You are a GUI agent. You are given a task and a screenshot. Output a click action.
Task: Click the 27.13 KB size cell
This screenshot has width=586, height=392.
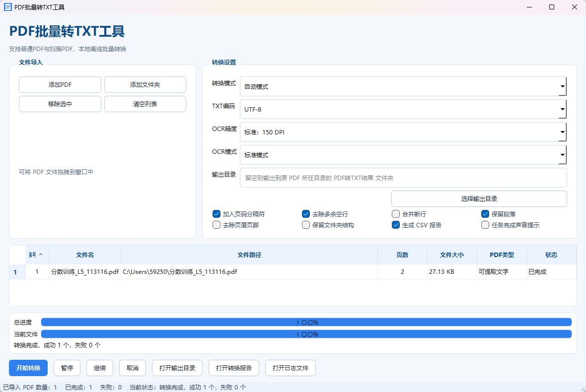452,272
